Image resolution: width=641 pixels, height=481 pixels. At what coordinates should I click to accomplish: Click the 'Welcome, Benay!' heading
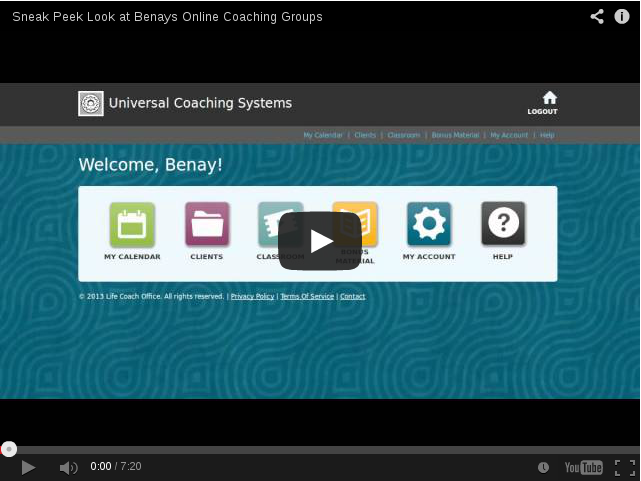(x=150, y=165)
